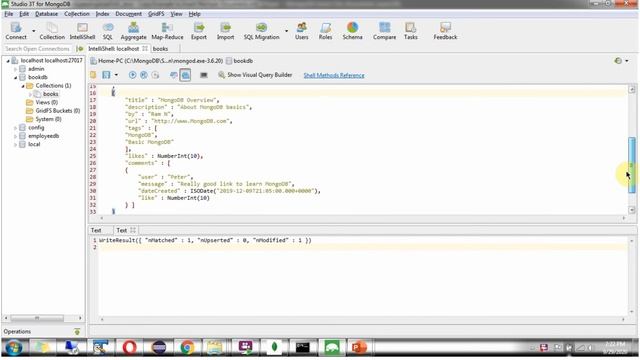Open the Users manager
The height and width of the screenshot is (360, 640).
(302, 31)
